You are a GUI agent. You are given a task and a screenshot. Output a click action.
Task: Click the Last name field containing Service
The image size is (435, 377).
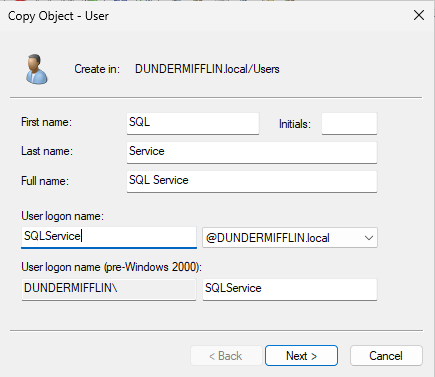(x=252, y=152)
